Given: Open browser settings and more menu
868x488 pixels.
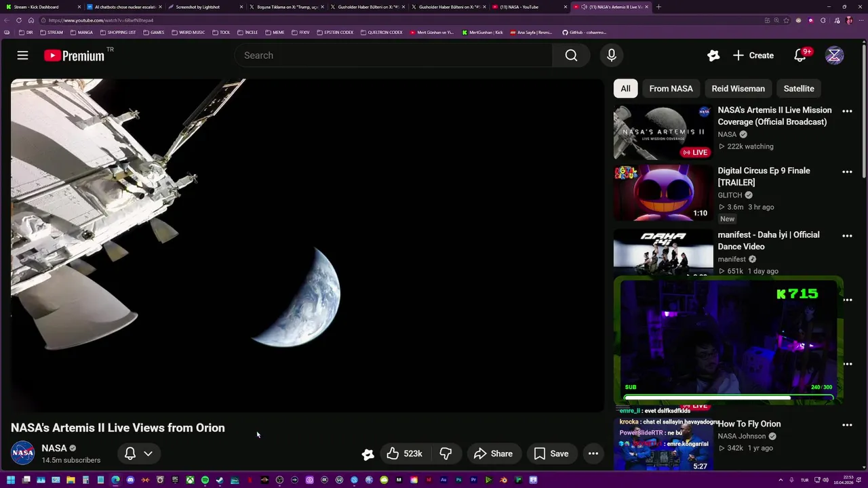Looking at the screenshot, I should pos(861,20).
